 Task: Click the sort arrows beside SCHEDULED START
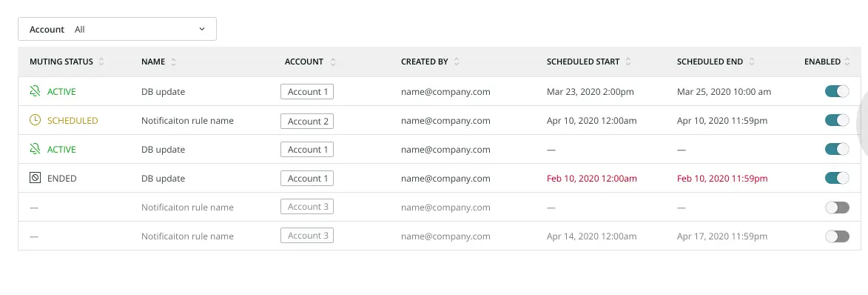(x=628, y=62)
